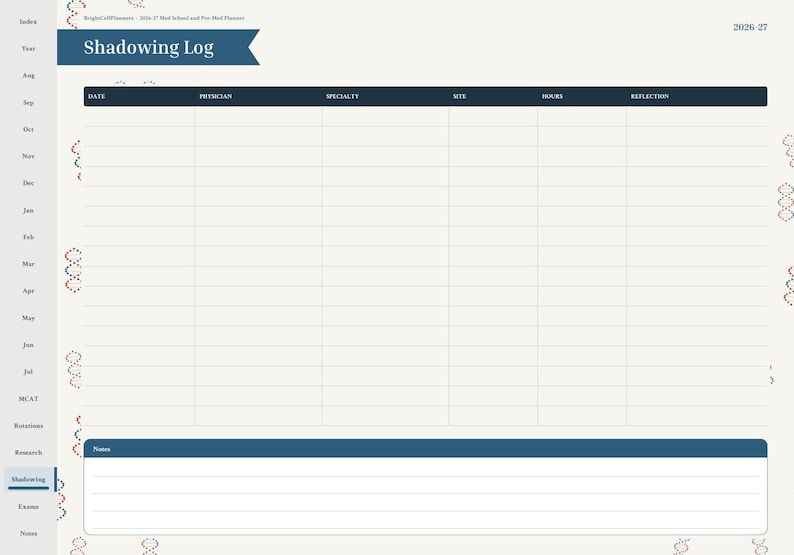Click the SPECIALTY column header
The image size is (794, 555).
coord(342,96)
